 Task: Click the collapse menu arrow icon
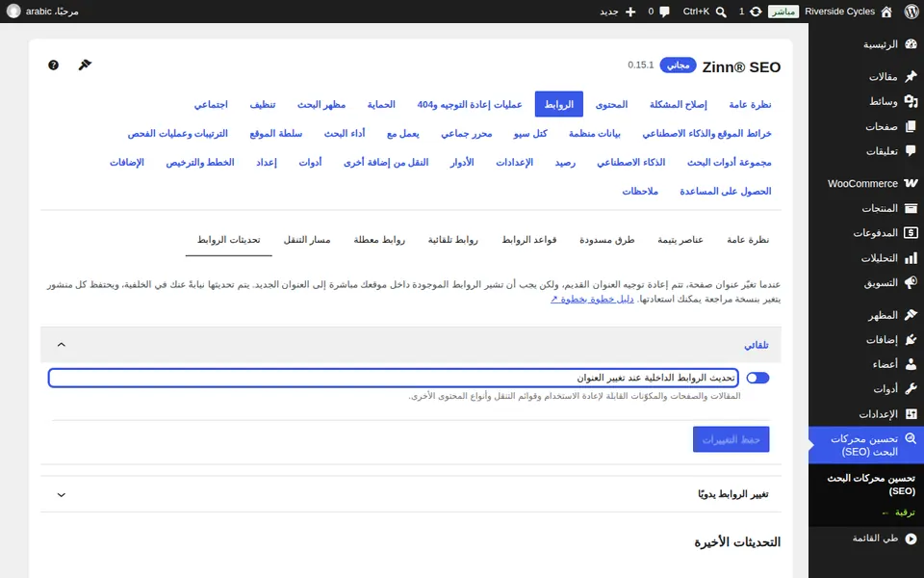pos(911,539)
